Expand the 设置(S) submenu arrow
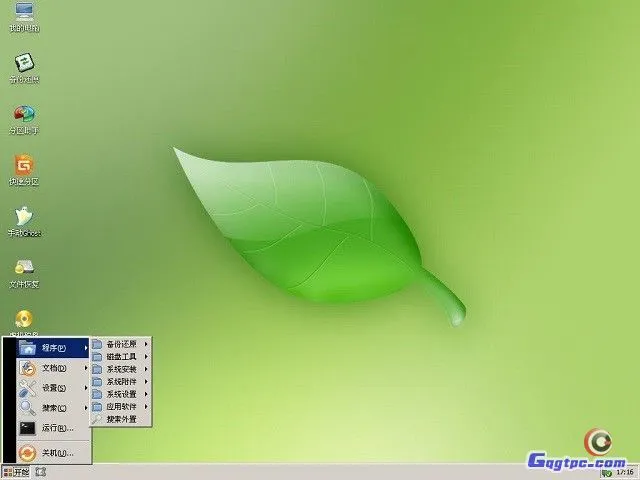 pos(86,388)
